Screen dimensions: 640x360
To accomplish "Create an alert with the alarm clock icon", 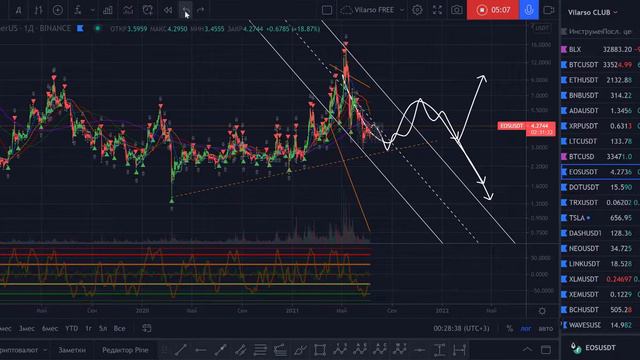I will pos(148,10).
